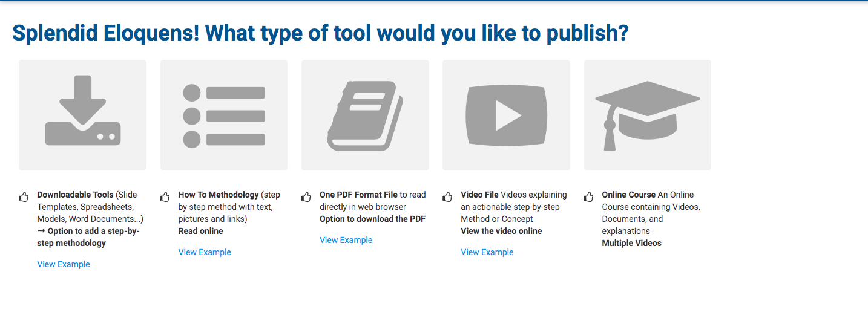This screenshot has width=868, height=315.
Task: Click thumbs-up icon beside Online Course
Action: [x=588, y=196]
